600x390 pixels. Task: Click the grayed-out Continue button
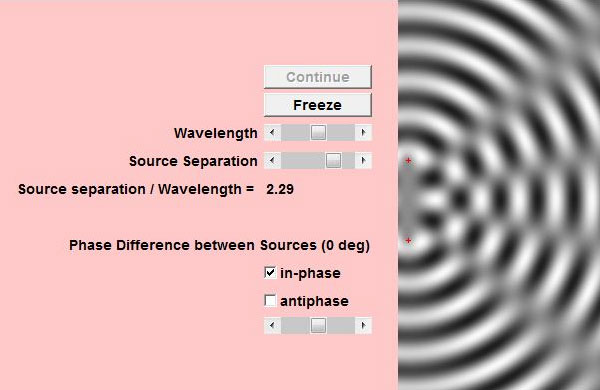[x=318, y=77]
